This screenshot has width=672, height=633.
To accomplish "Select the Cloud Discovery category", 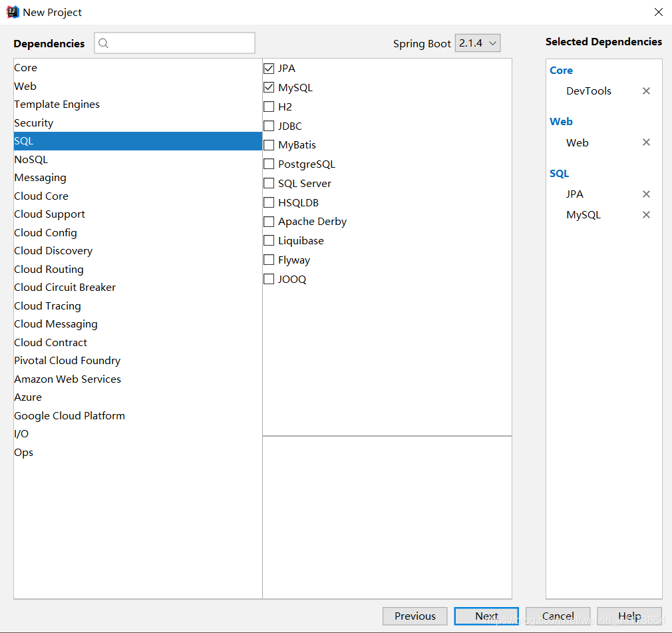I will [x=138, y=251].
